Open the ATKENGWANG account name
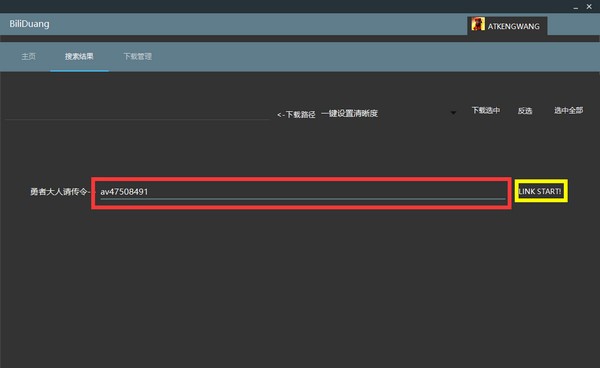Viewport: 600px width, 368px height. pyautogui.click(x=514, y=26)
